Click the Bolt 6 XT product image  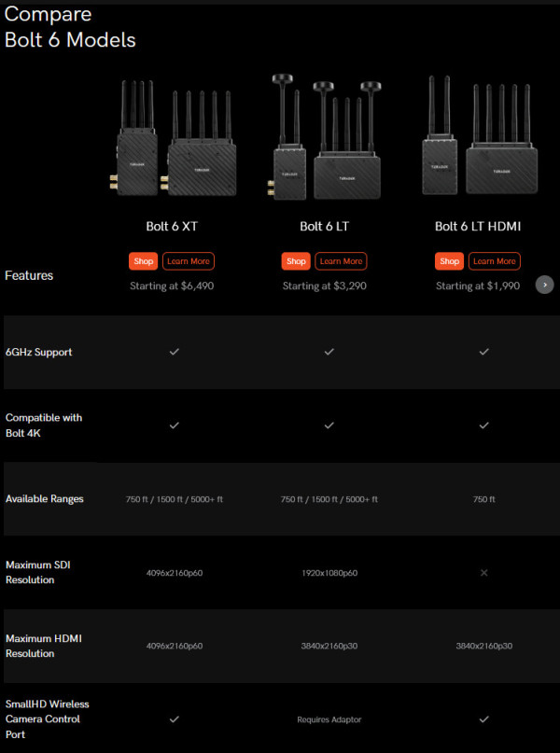(x=176, y=140)
